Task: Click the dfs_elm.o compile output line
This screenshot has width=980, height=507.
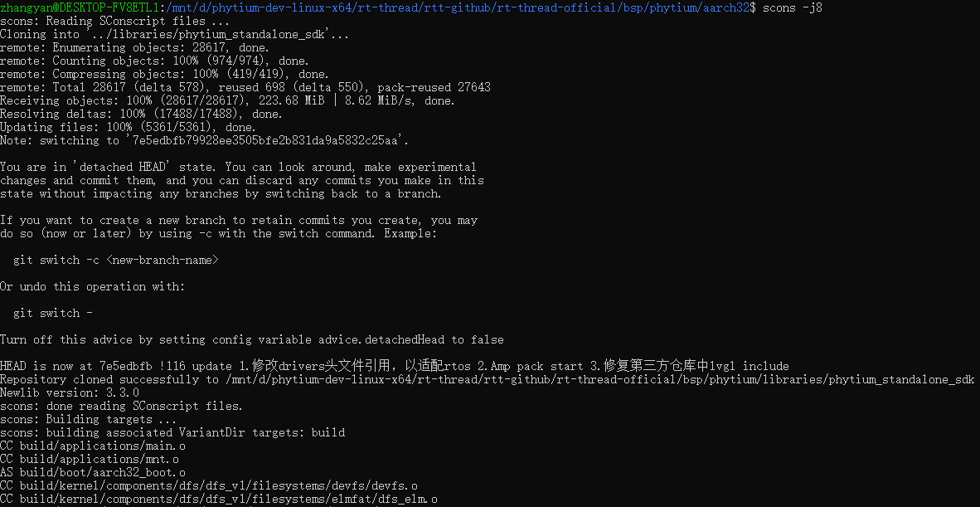Action: click(219, 499)
